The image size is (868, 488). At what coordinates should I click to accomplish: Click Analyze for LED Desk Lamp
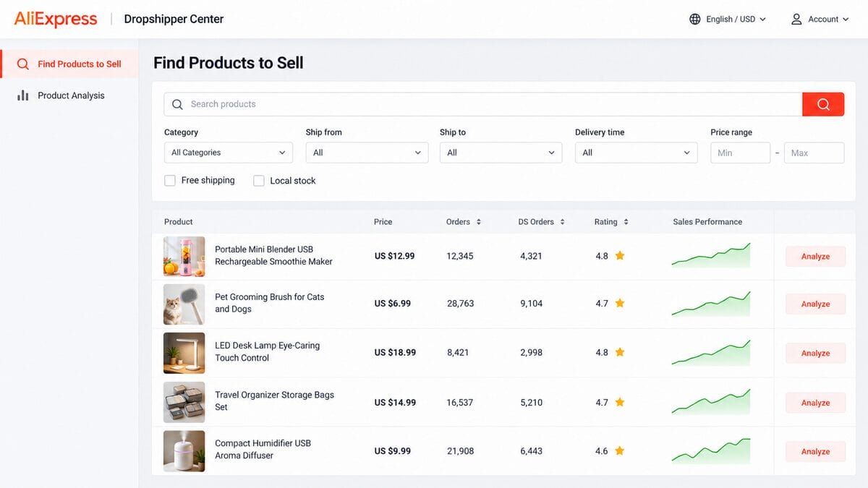[x=815, y=354]
